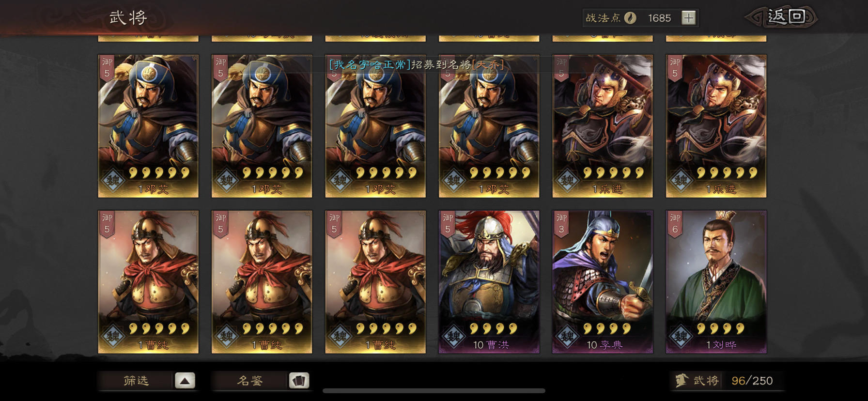Select the first 邓艾 card
868x401 pixels.
click(x=148, y=126)
